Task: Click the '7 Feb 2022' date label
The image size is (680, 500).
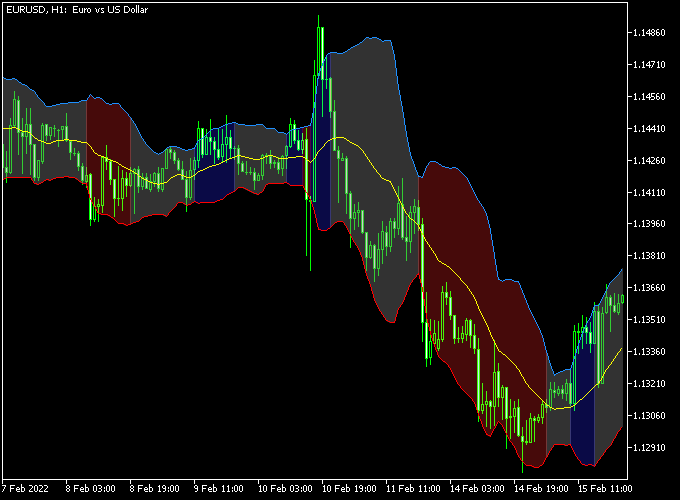Action: (x=25, y=489)
